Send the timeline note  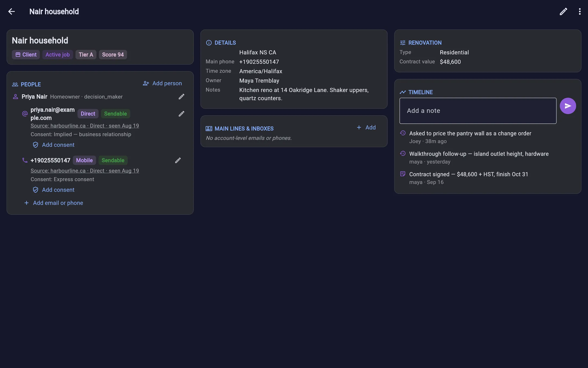point(568,106)
